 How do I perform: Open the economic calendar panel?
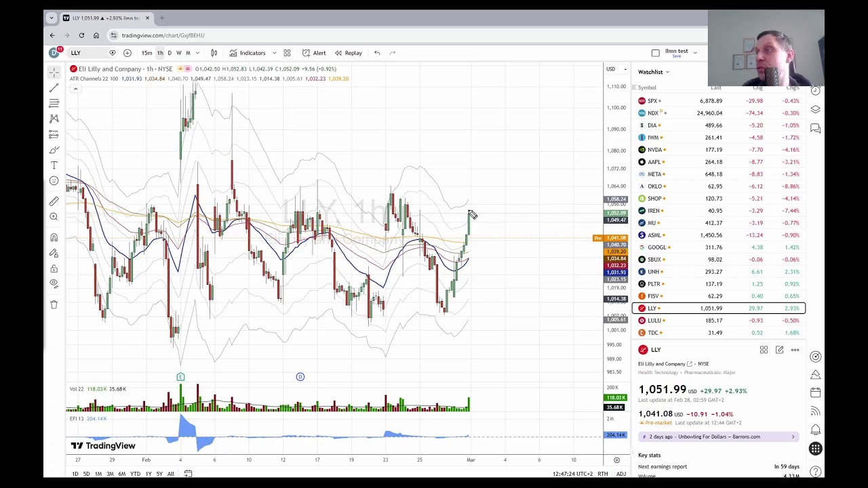coord(816,392)
